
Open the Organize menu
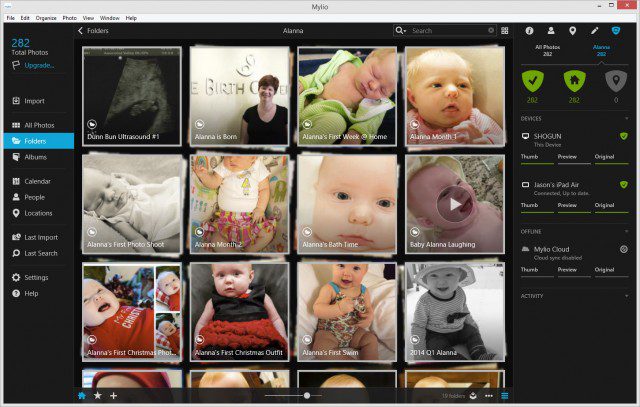point(46,18)
